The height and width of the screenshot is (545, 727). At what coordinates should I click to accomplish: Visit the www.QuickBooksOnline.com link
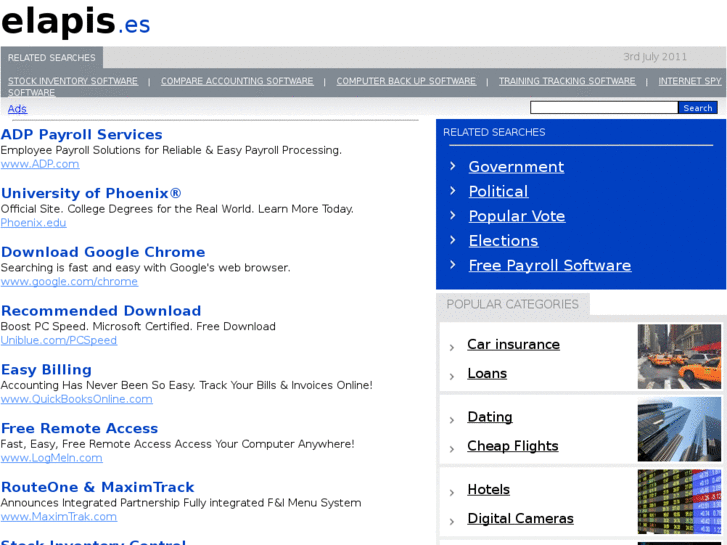(77, 399)
